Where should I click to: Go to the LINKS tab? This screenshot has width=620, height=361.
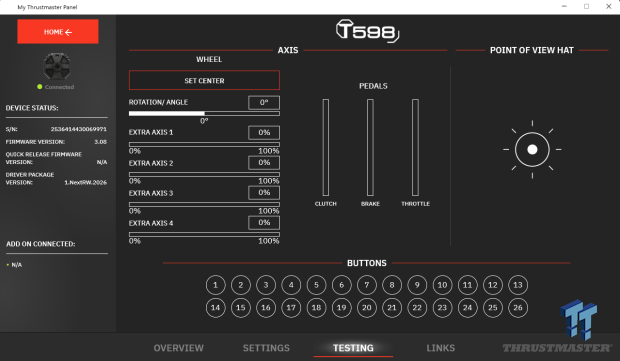click(x=440, y=348)
